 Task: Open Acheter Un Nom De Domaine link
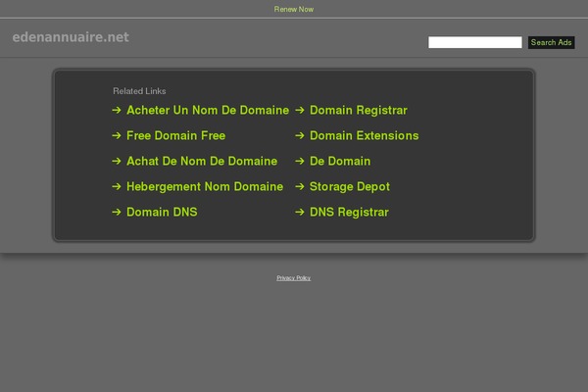[x=208, y=111]
